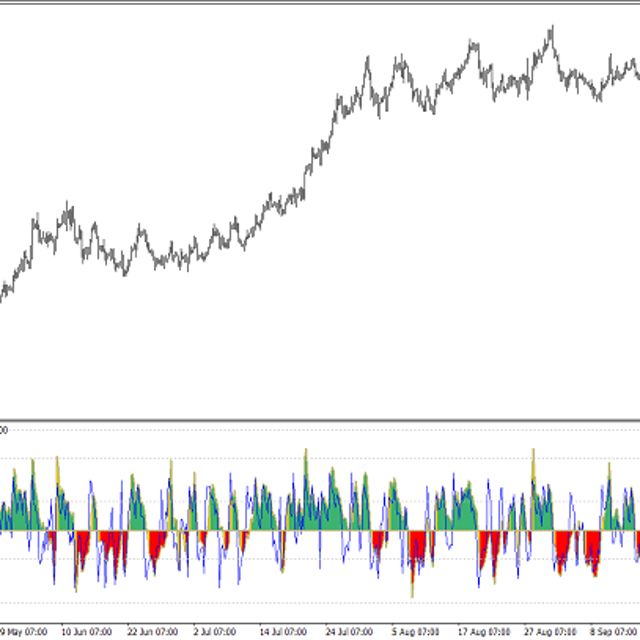Click the 14 Jul 07:00 time axis label
The image size is (640, 640).
[282, 631]
